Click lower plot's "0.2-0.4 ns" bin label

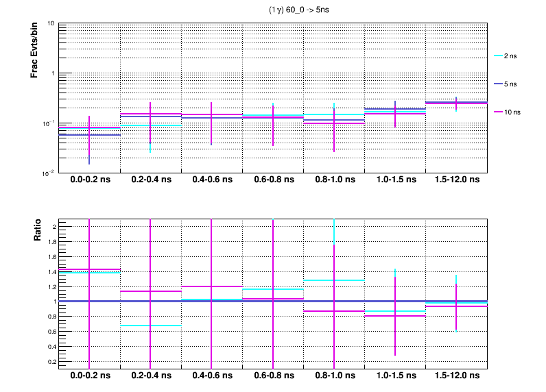click(150, 377)
